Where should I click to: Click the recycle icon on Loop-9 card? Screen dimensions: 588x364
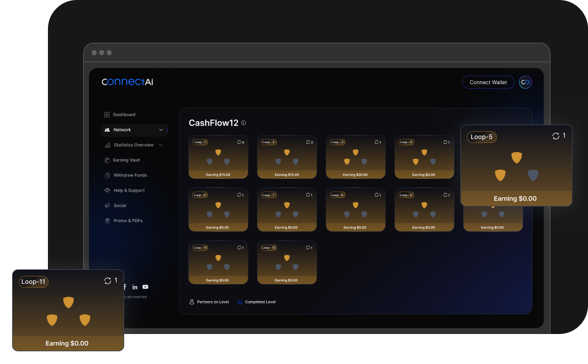(x=445, y=195)
